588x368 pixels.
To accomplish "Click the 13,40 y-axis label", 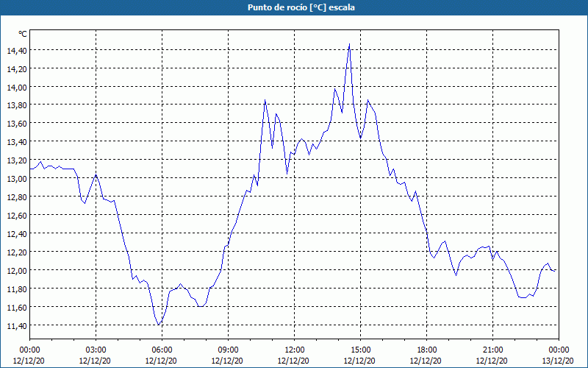I will click(17, 142).
